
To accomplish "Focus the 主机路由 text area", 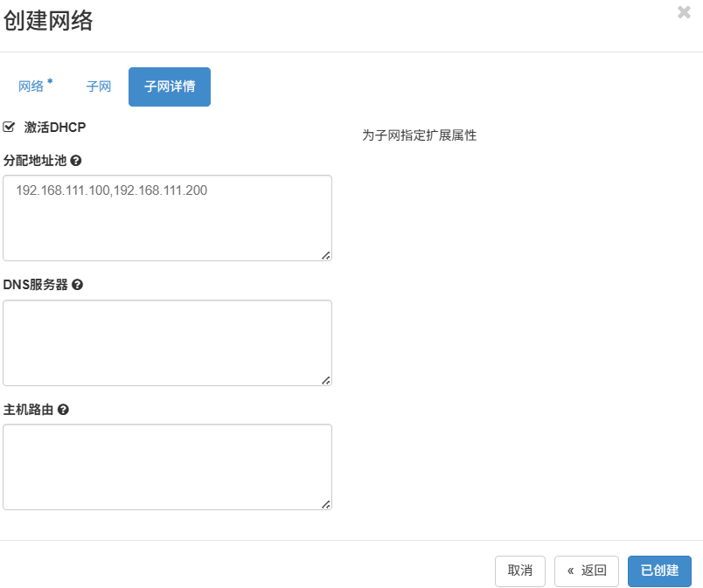I will [x=167, y=467].
